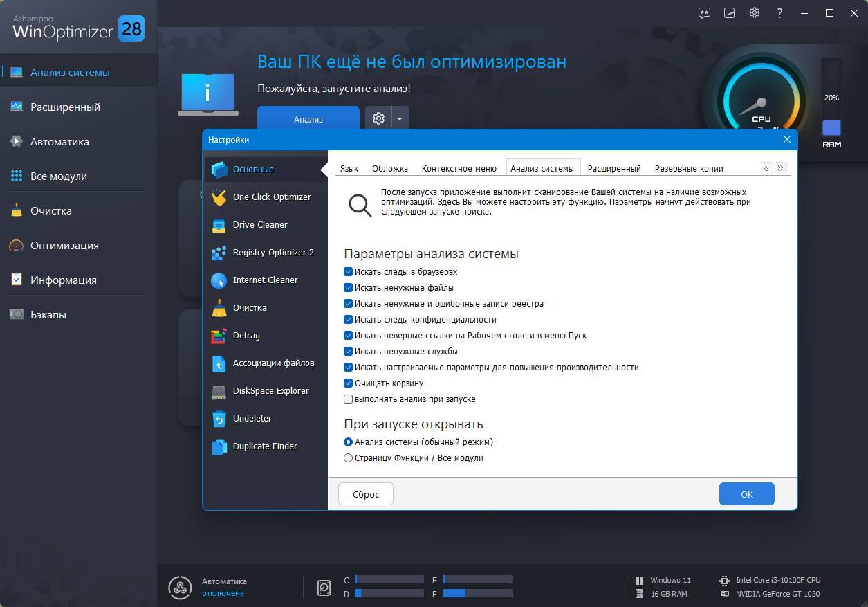868x607 pixels.
Task: Uncheck Искать следы в браузерах
Action: click(349, 272)
